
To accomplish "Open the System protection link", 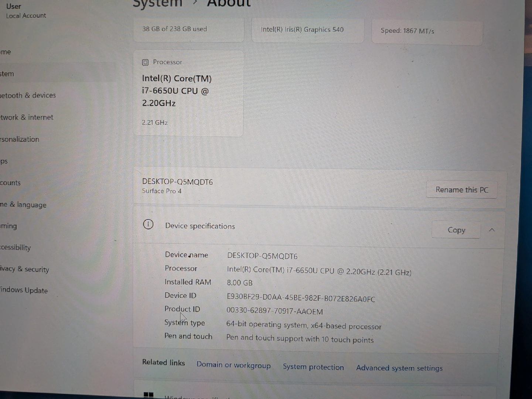I will pos(313,367).
